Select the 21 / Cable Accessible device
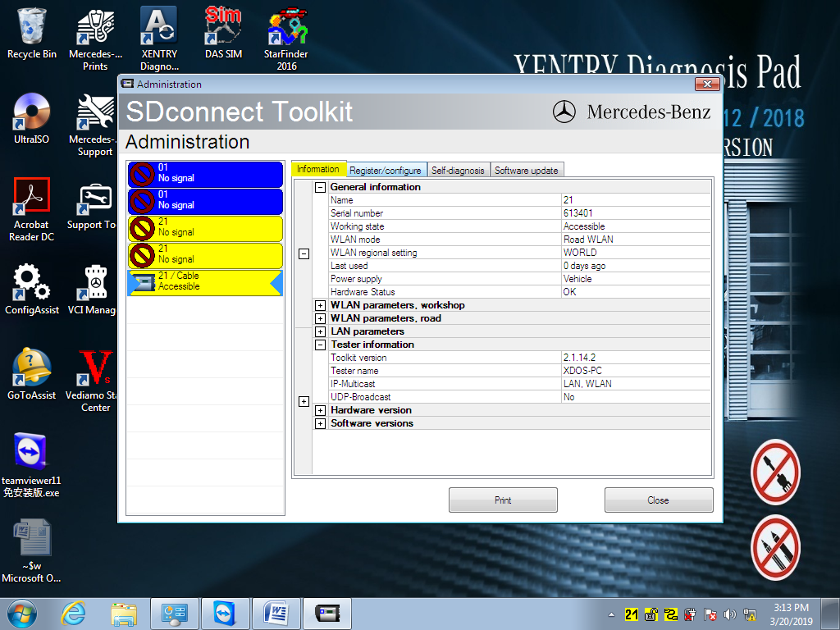Image resolution: width=840 pixels, height=630 pixels. pyautogui.click(x=205, y=282)
